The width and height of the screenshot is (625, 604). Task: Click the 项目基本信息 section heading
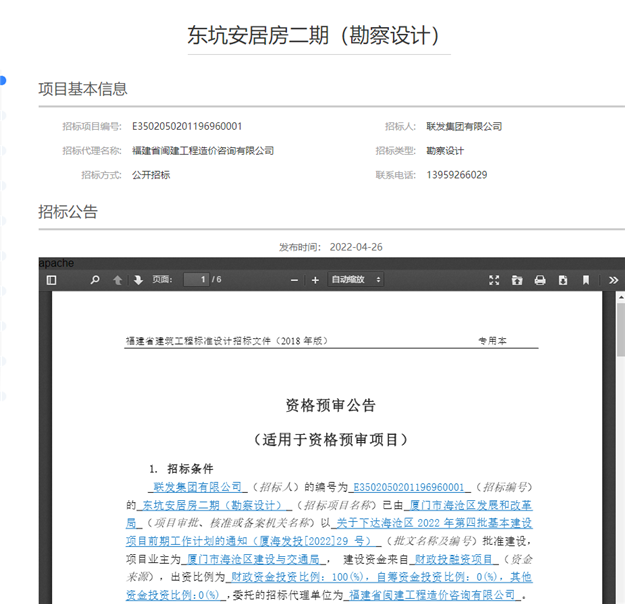point(83,89)
